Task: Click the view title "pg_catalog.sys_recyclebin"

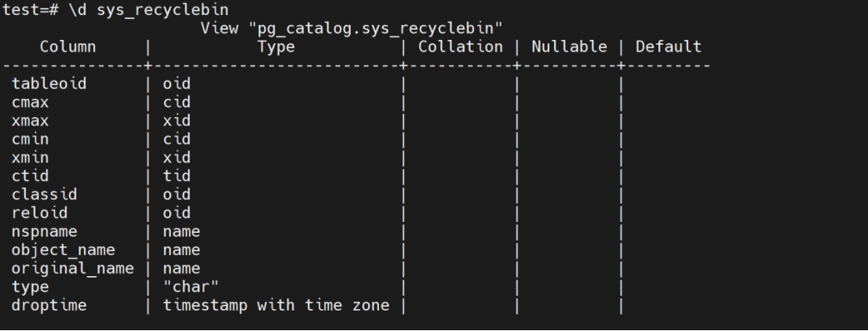Action: 352,29
